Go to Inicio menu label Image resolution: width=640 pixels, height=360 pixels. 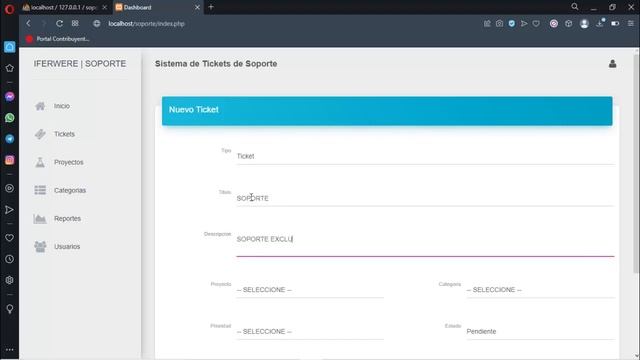click(x=62, y=106)
